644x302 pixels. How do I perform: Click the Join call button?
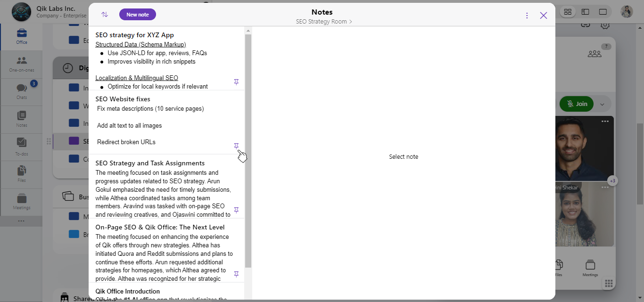577,104
